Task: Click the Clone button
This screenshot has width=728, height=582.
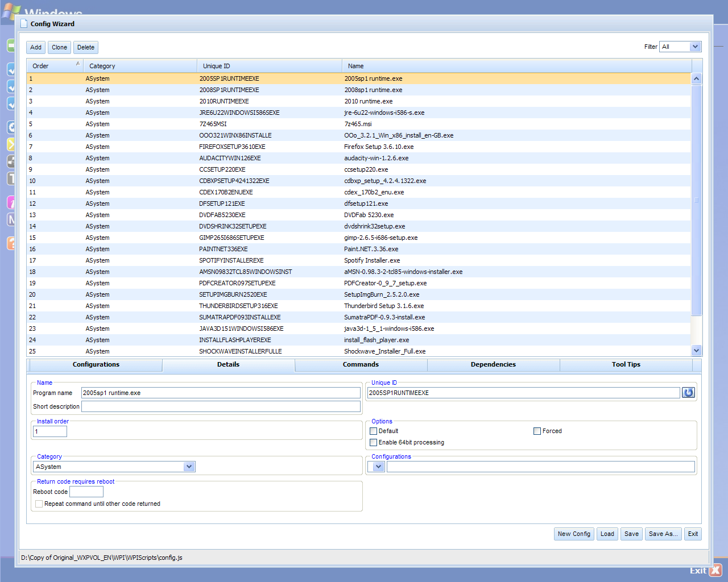Action: (x=60, y=47)
